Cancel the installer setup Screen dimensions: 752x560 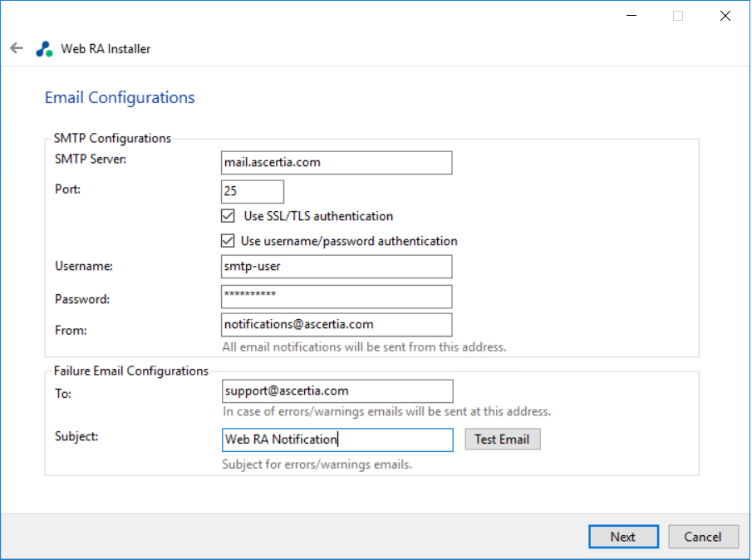click(x=703, y=537)
